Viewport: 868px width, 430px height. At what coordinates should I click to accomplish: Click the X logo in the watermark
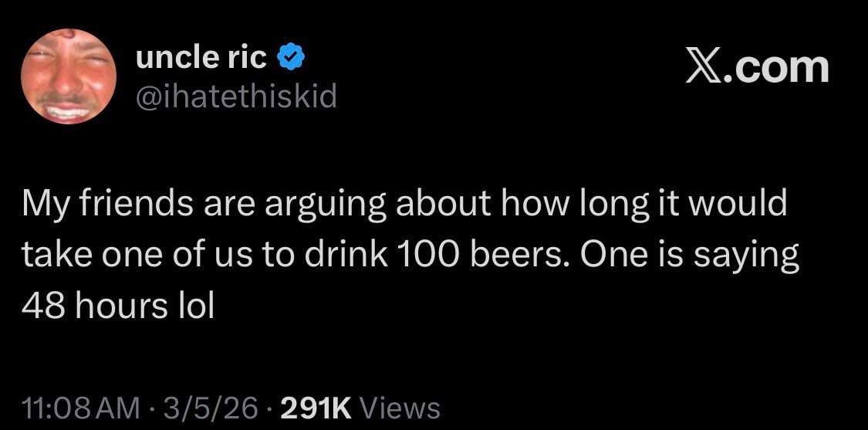[x=704, y=67]
